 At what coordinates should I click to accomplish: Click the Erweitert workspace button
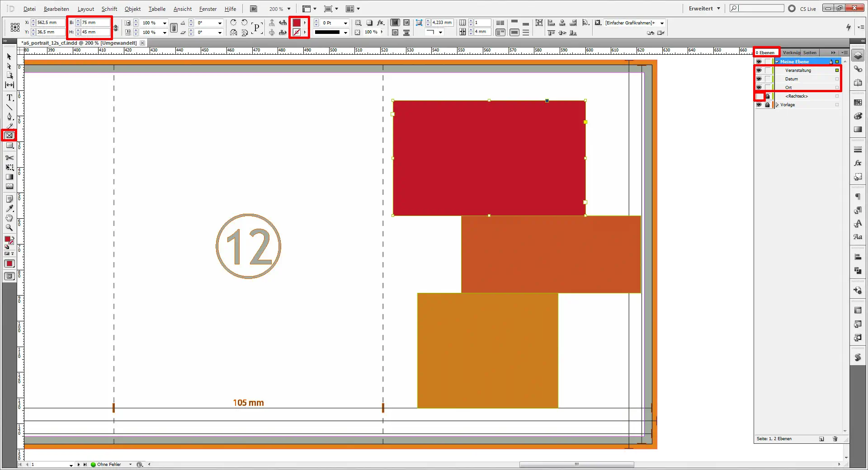(x=700, y=8)
